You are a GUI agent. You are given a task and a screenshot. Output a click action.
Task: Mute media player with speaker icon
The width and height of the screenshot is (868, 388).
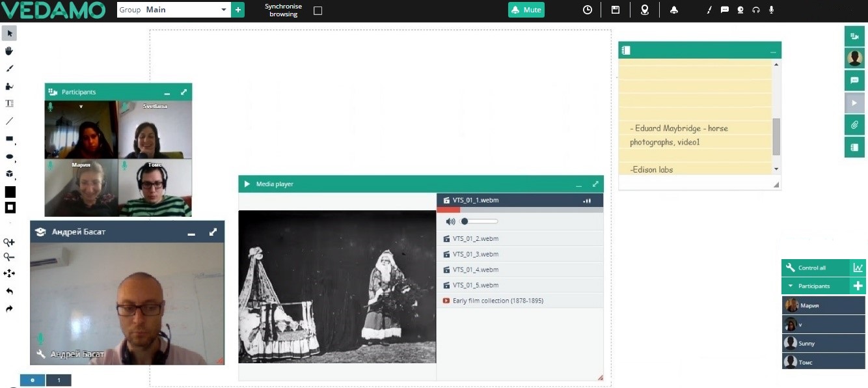[450, 221]
